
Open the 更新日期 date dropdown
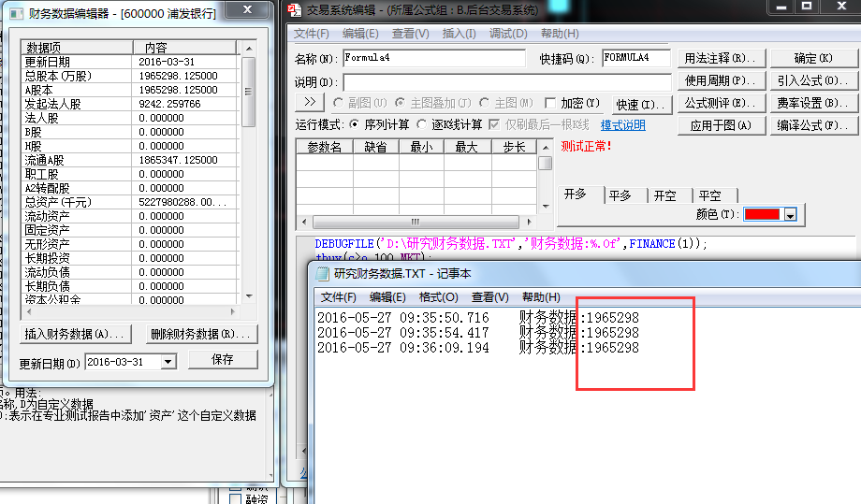[168, 362]
